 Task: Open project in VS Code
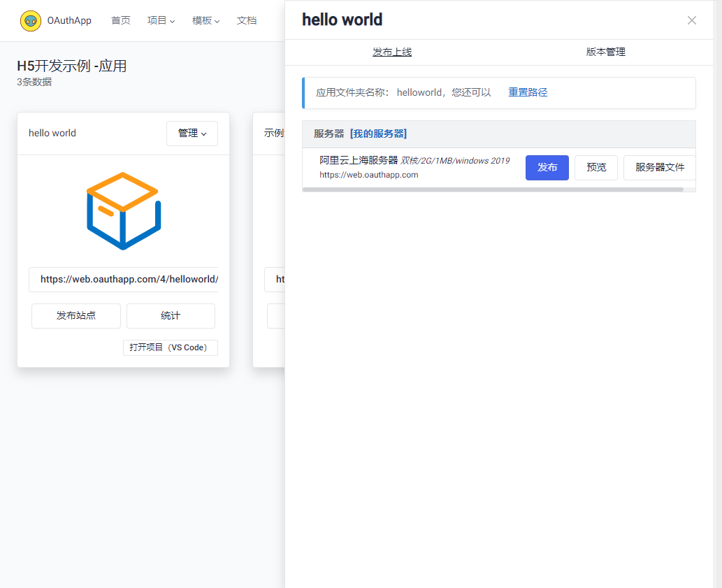pos(170,347)
